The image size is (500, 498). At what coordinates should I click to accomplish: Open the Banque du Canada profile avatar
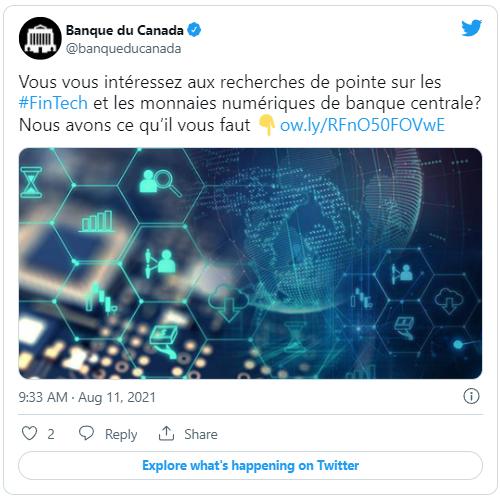click(40, 38)
